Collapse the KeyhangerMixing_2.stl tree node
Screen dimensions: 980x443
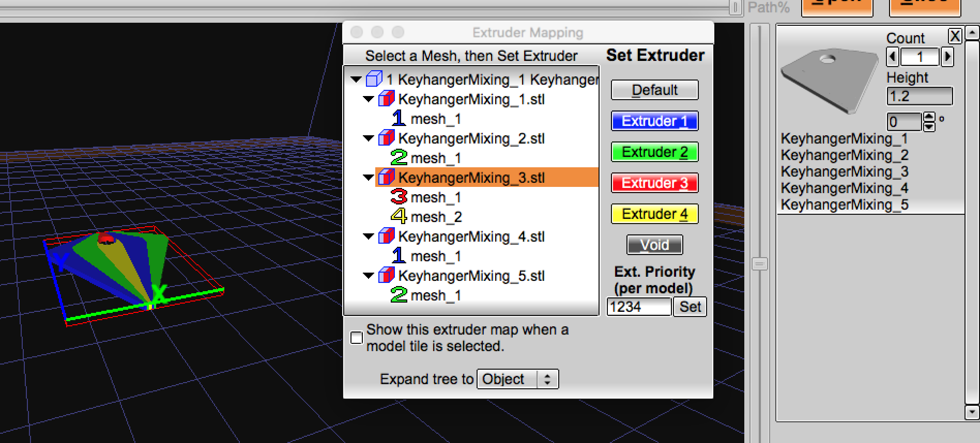coord(369,138)
